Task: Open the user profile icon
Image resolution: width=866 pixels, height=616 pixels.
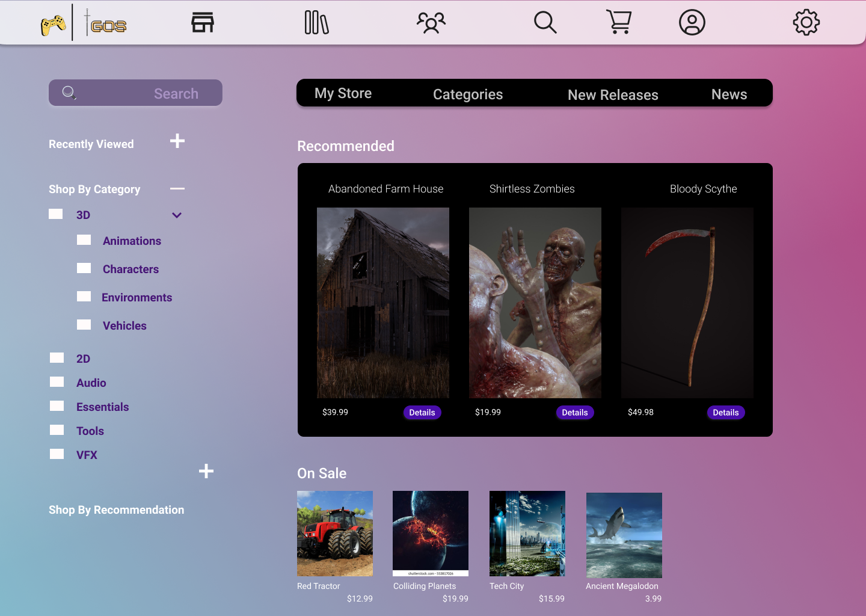Action: [692, 22]
